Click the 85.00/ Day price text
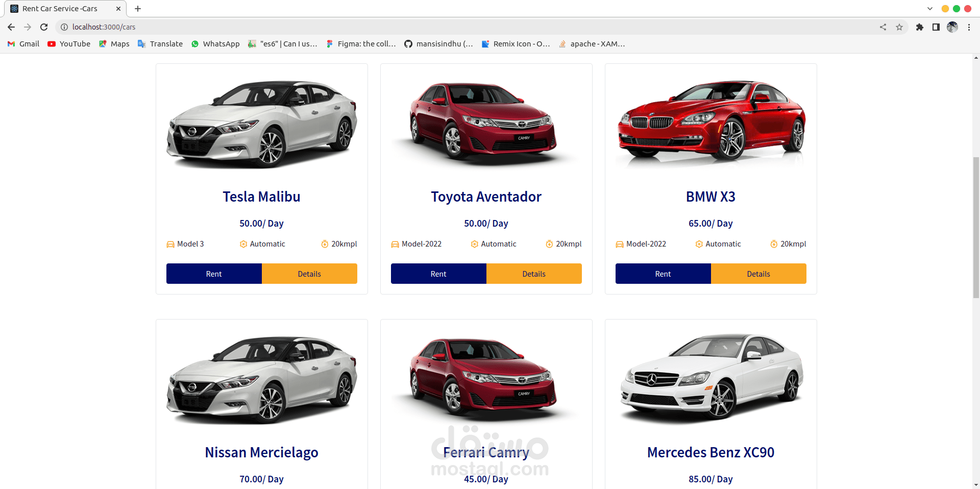The width and height of the screenshot is (980, 489). coord(711,479)
